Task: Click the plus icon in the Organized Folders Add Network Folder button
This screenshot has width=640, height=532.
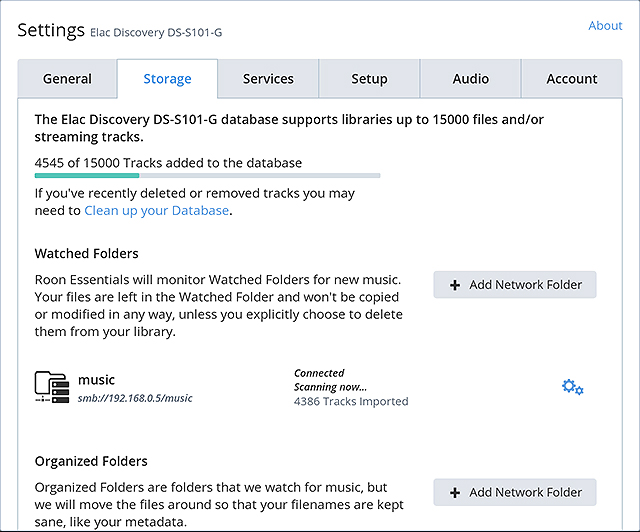Action: 455,492
